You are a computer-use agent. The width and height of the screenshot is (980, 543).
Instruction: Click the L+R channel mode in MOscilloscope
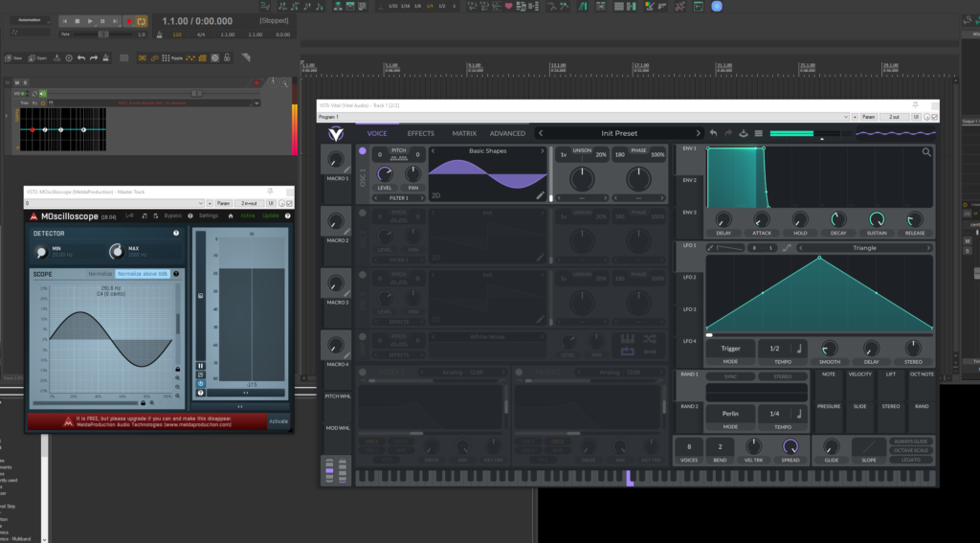point(129,215)
